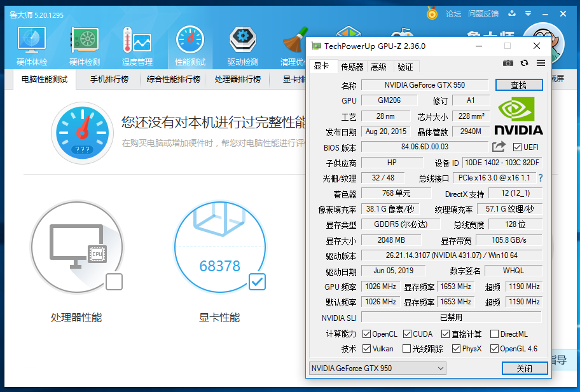Screen dimensions: 580x392
Task: Click driver version field 26.21.14.3107
Action: coord(452,255)
